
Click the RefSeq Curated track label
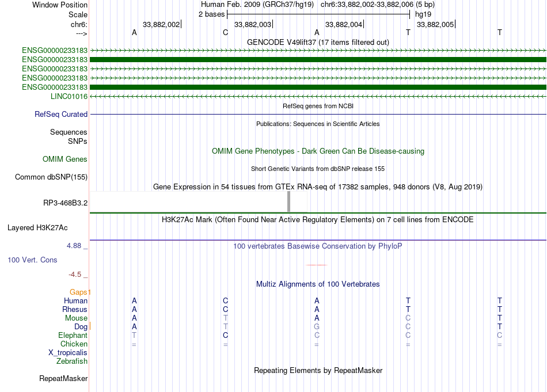click(61, 114)
